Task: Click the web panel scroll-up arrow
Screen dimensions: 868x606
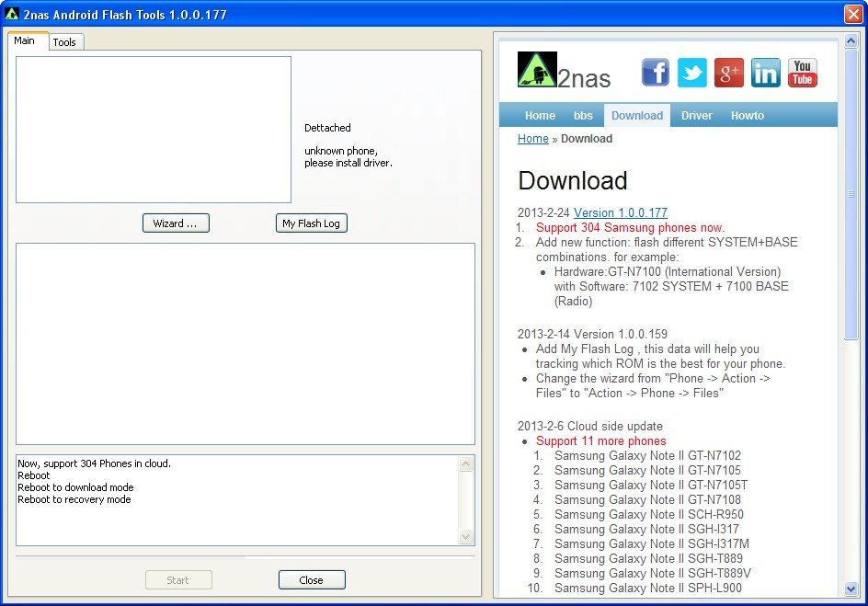Action: 851,40
